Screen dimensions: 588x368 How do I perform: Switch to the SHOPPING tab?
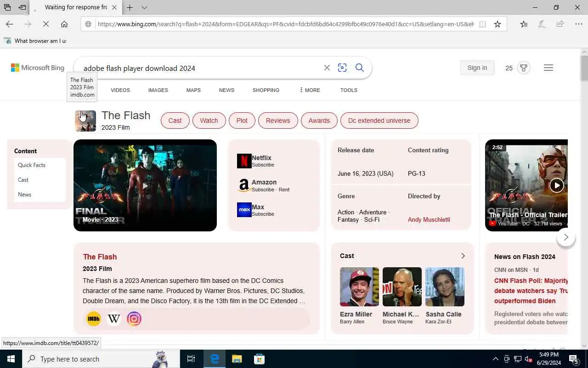coord(266,90)
